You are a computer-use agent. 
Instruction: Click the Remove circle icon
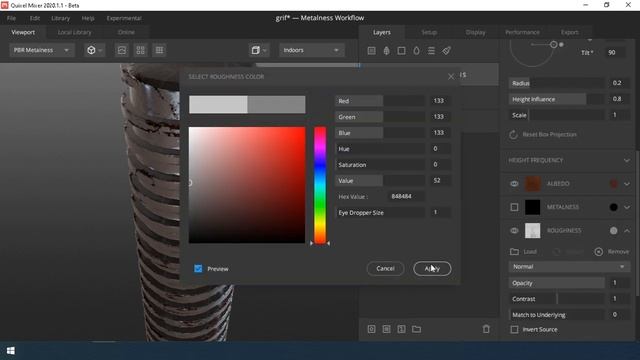(598, 251)
